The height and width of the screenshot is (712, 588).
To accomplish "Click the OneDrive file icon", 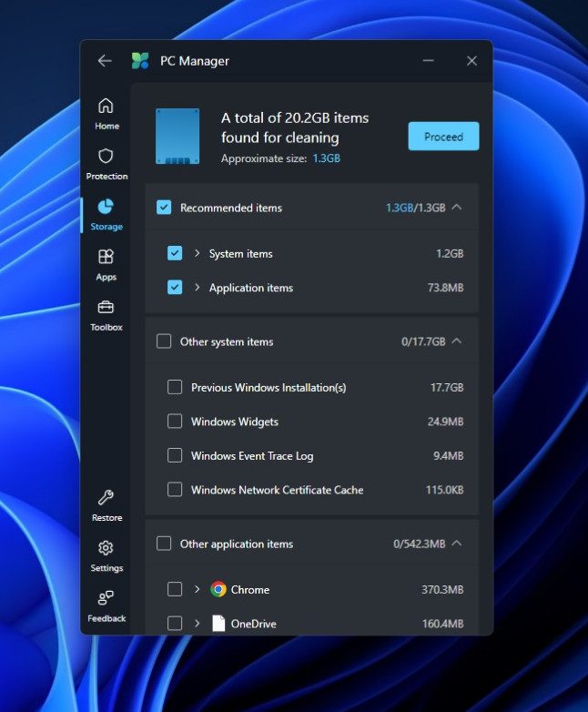I will tap(218, 623).
